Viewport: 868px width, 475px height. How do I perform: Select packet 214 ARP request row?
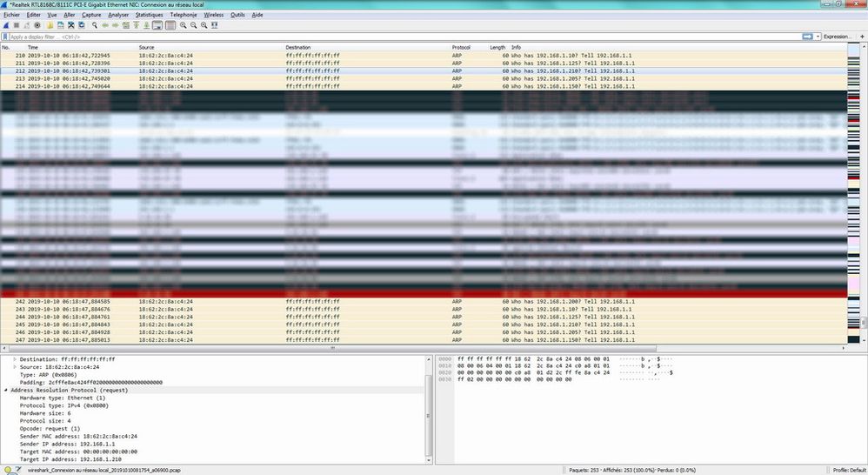(424, 86)
